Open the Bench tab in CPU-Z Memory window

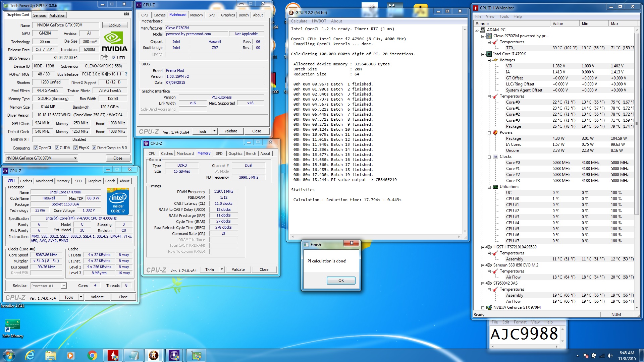point(251,154)
